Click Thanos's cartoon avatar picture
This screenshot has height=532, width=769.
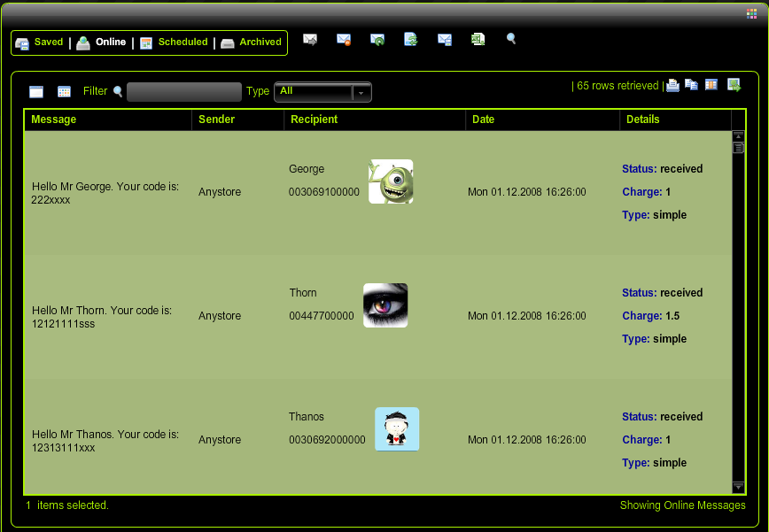tap(397, 429)
